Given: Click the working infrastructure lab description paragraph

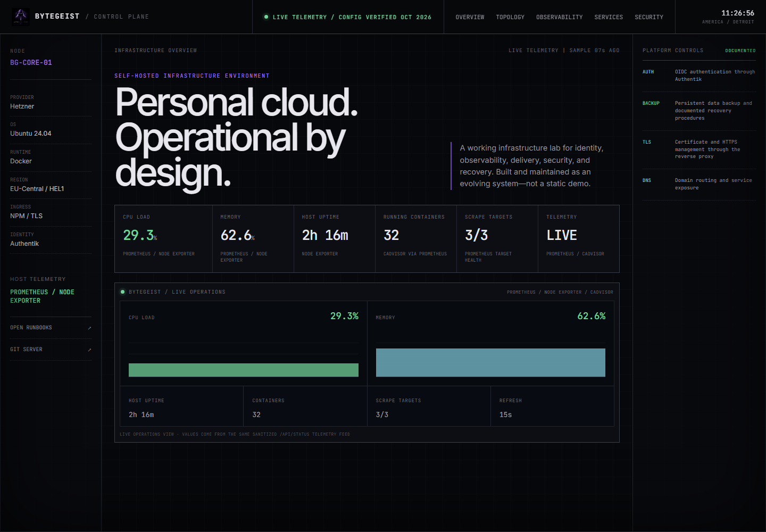Looking at the screenshot, I should pyautogui.click(x=532, y=165).
